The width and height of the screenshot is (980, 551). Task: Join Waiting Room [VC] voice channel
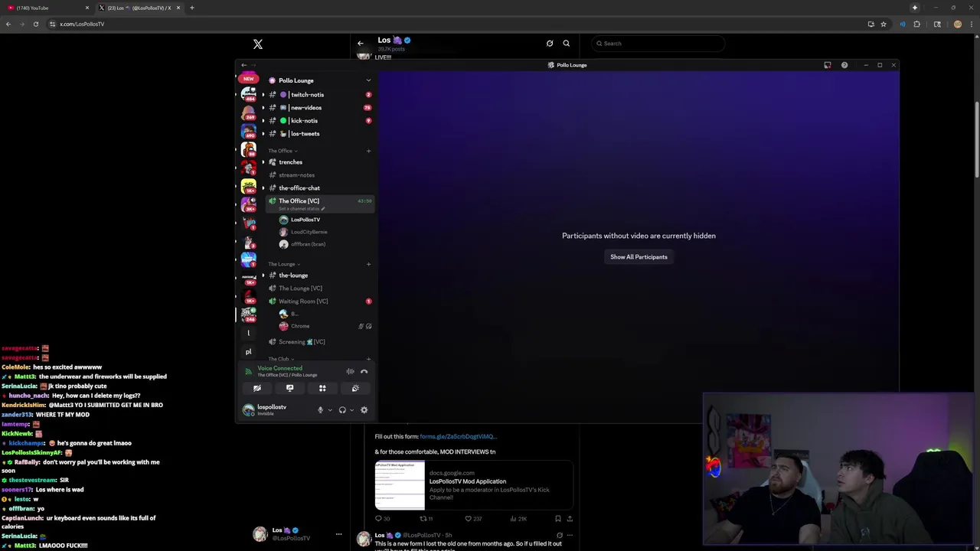pos(319,302)
